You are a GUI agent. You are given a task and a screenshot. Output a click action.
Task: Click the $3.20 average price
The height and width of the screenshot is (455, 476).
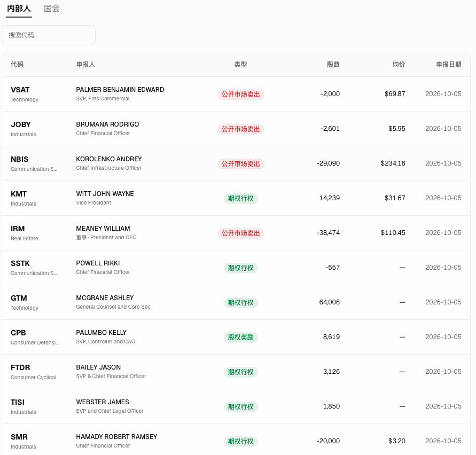tap(397, 441)
